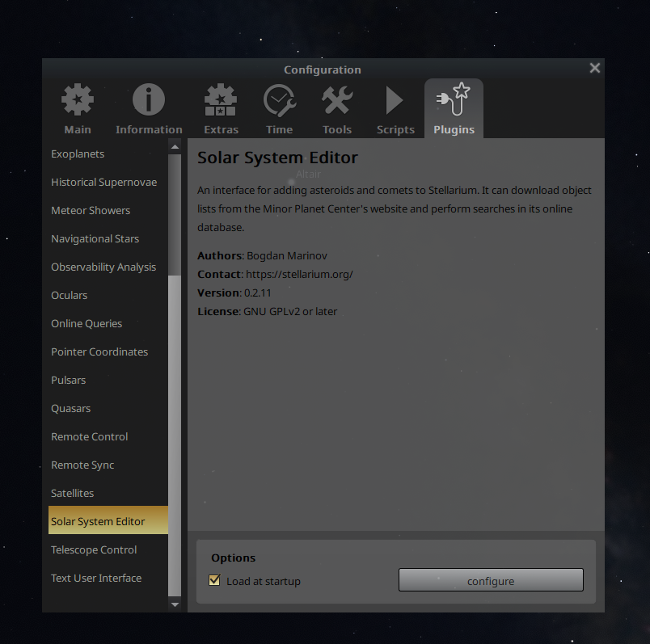650x644 pixels.
Task: Select Navigational Stars plugin
Action: pyautogui.click(x=108, y=238)
